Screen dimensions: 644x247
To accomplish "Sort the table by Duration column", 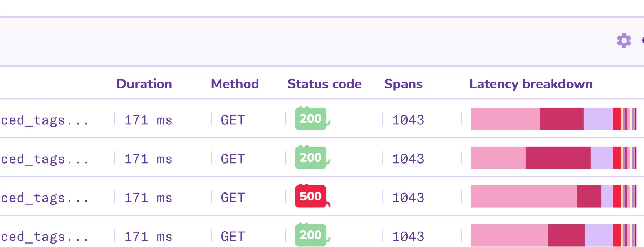I will coord(144,84).
